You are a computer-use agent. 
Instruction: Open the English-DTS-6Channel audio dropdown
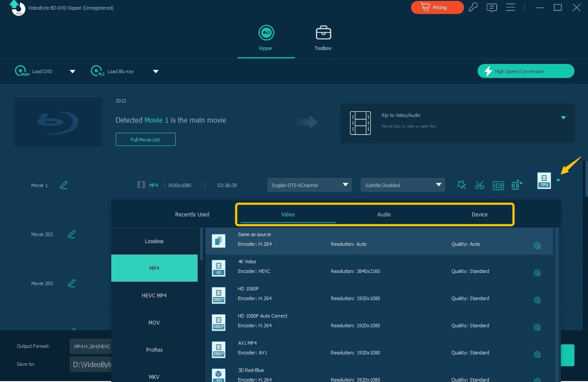309,185
